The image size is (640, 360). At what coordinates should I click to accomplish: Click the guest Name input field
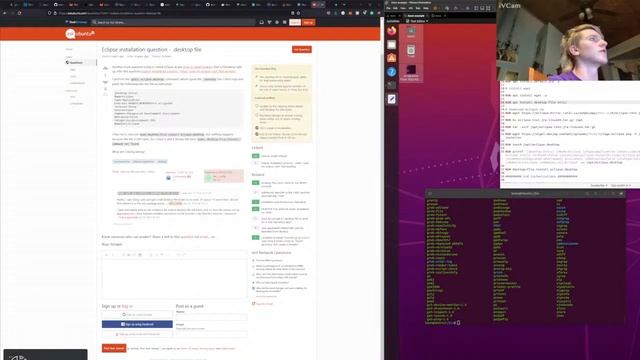click(x=211, y=317)
